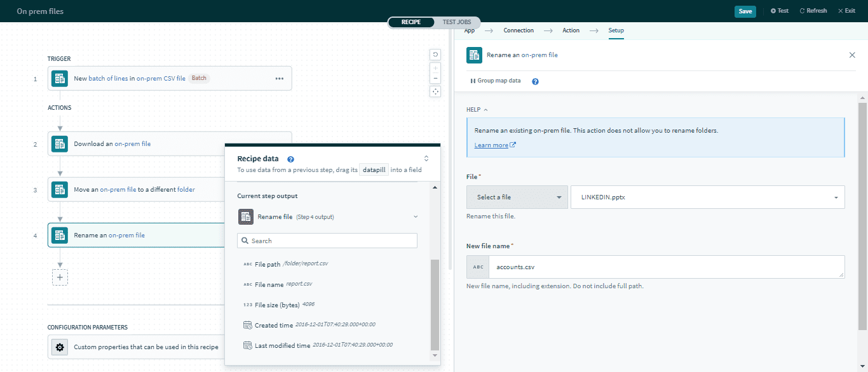
Task: Open configuration parameters gear icon
Action: click(60, 347)
